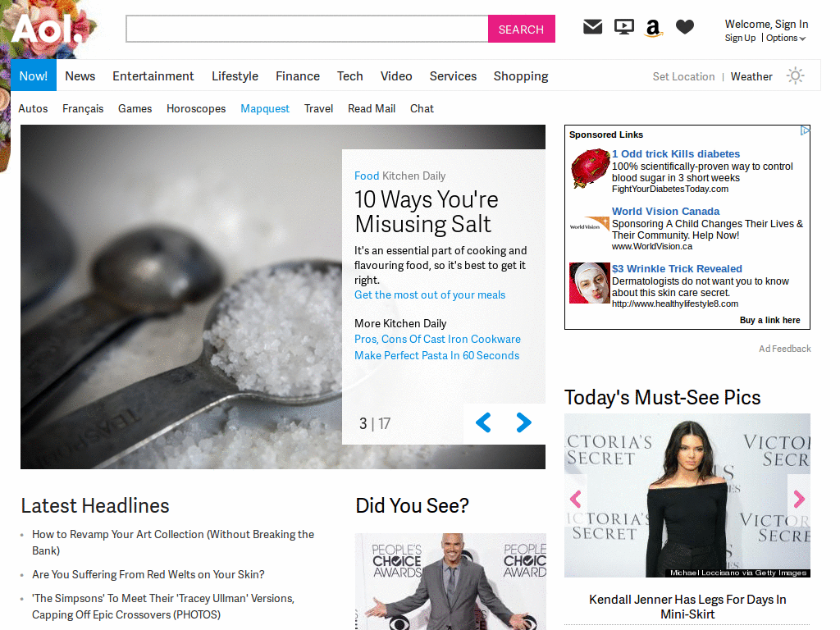Open the Kendall Jenner photo
Viewport: 840px width, 630px height.
(687, 495)
